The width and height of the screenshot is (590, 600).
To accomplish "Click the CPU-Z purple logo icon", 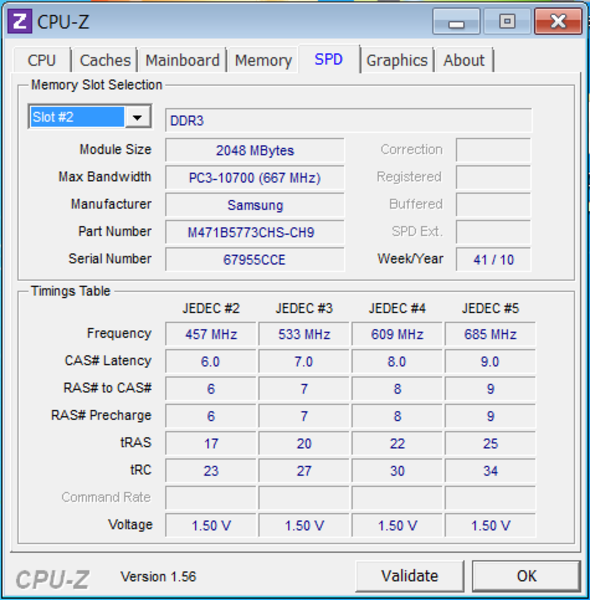I will point(20,22).
